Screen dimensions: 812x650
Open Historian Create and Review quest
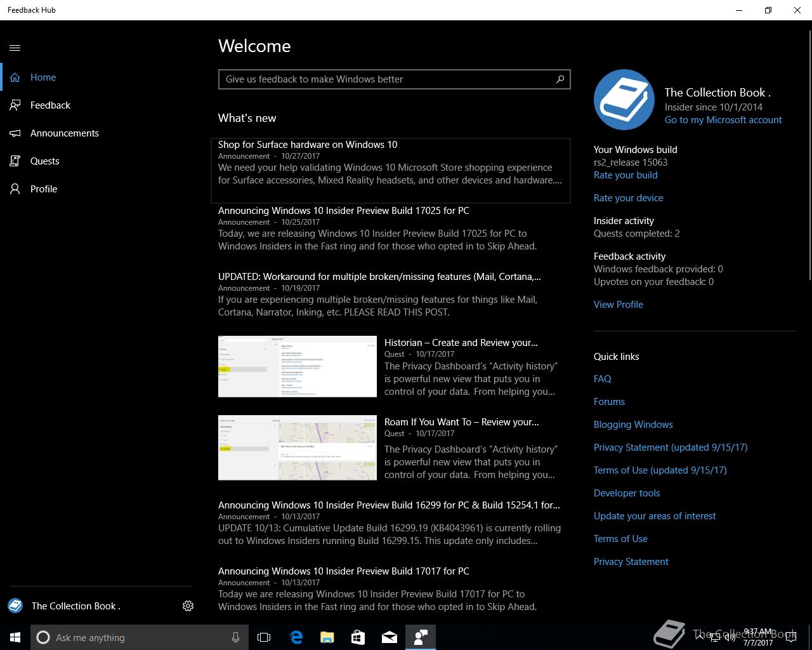(461, 343)
